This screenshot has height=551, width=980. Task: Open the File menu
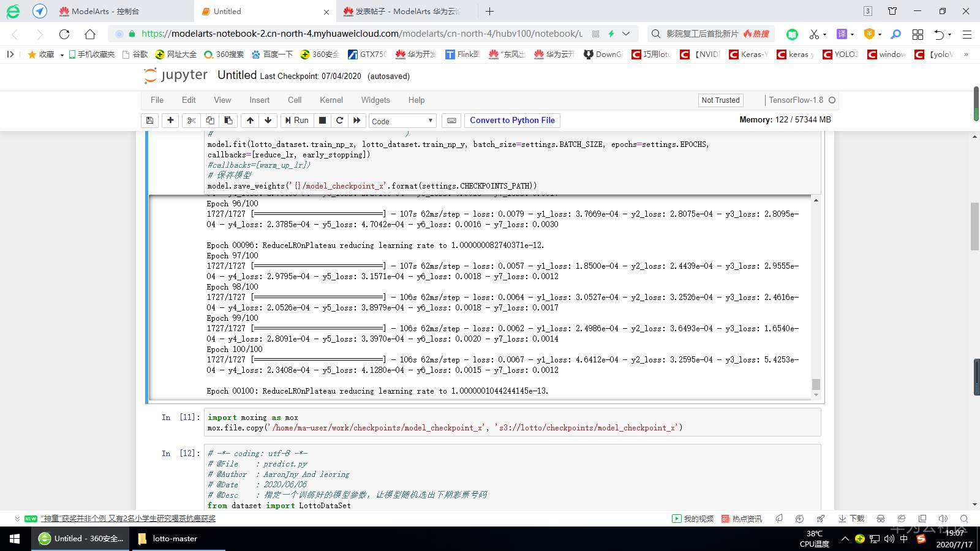pos(157,100)
